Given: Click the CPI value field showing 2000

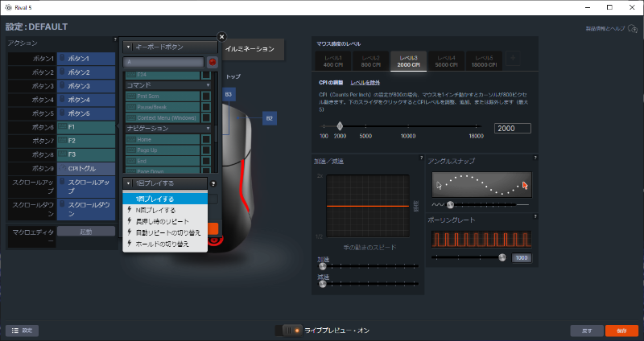Looking at the screenshot, I should click(513, 129).
